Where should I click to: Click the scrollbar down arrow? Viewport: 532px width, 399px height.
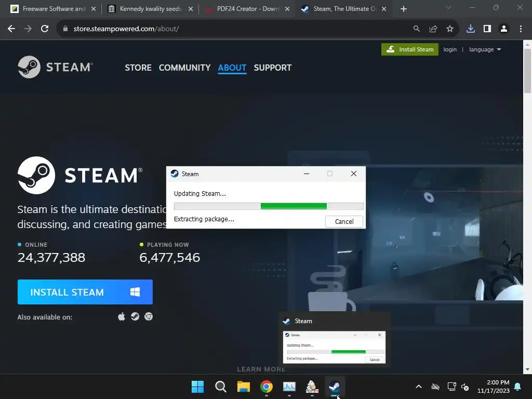(x=527, y=369)
